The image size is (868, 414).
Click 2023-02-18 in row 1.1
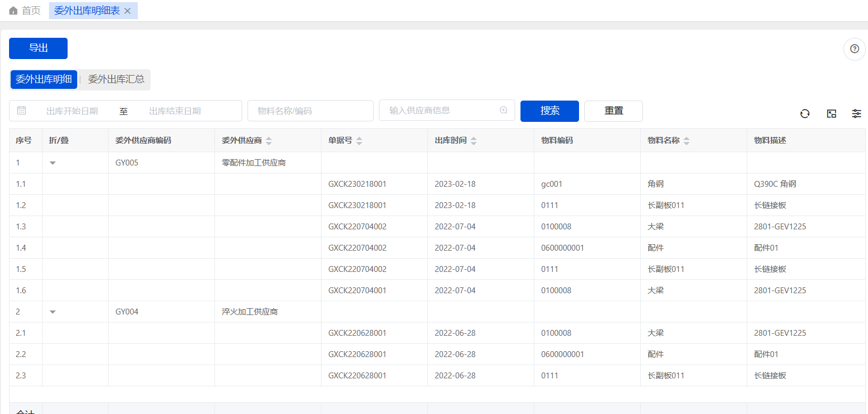point(455,184)
